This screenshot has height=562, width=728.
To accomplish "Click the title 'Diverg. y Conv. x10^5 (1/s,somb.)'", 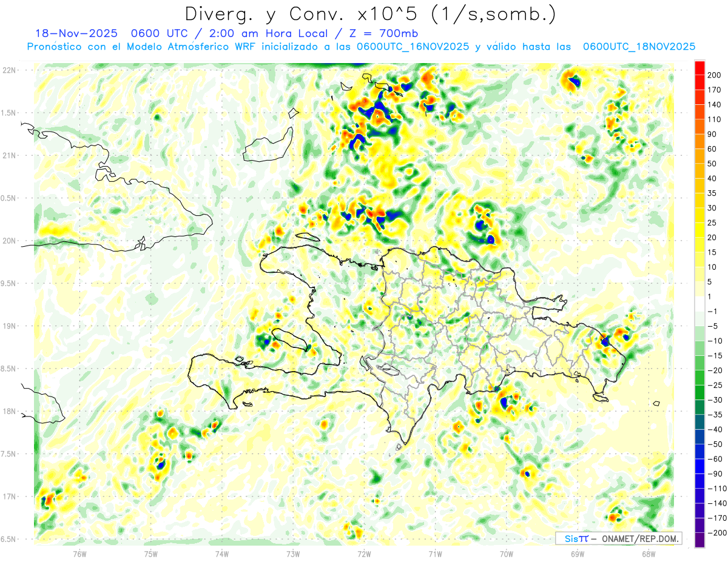I will tap(369, 13).
